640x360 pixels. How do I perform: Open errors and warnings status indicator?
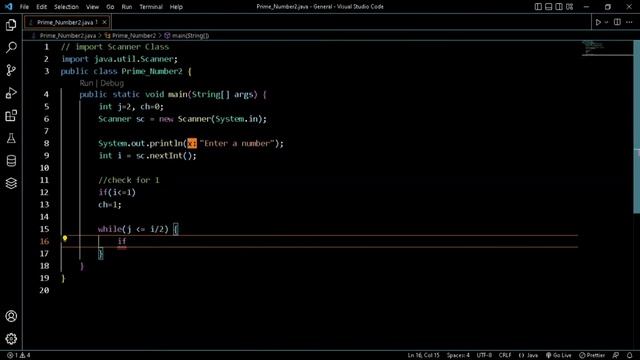[x=19, y=355]
